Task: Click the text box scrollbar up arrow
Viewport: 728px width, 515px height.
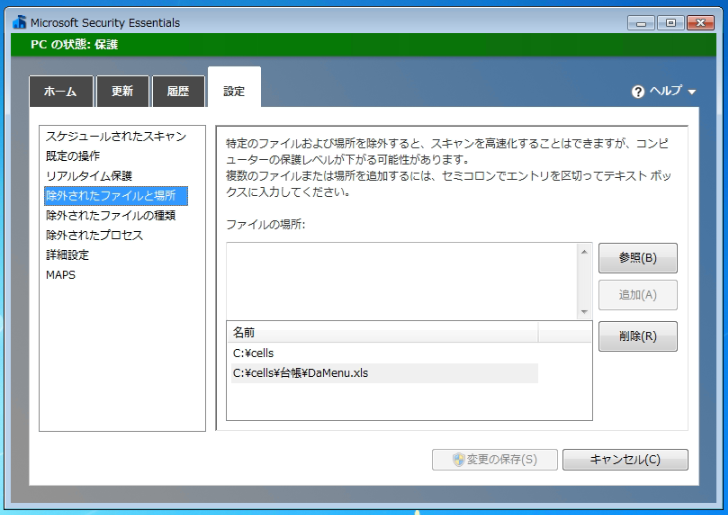Action: (x=584, y=252)
